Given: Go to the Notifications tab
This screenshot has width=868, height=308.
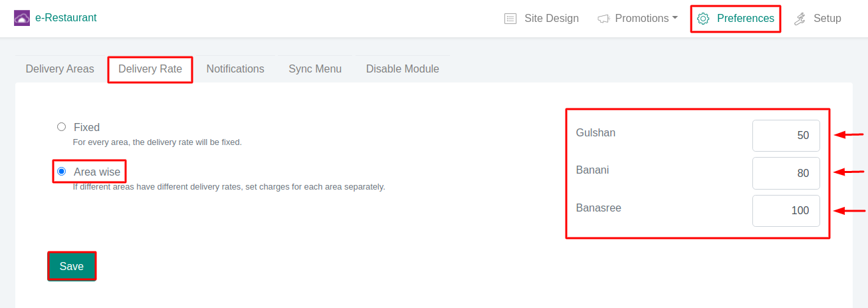Looking at the screenshot, I should pyautogui.click(x=235, y=69).
